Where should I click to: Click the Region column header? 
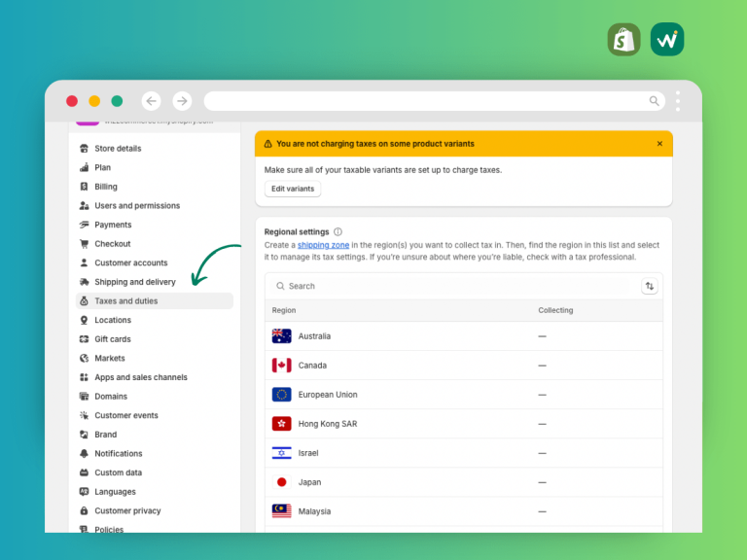point(284,310)
